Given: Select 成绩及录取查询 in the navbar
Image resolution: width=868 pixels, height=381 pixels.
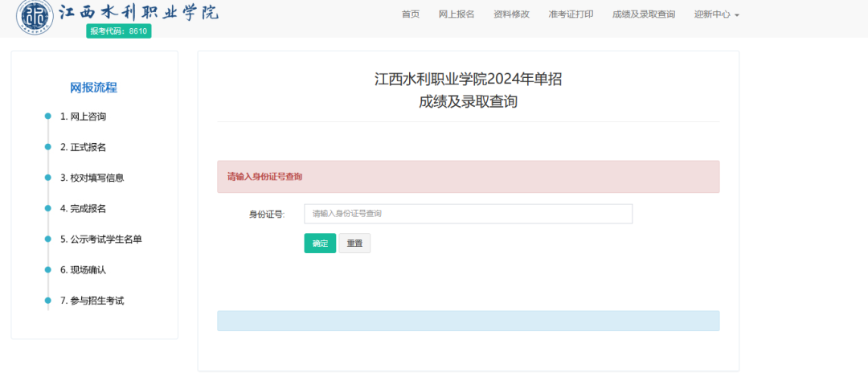Looking at the screenshot, I should [x=643, y=14].
